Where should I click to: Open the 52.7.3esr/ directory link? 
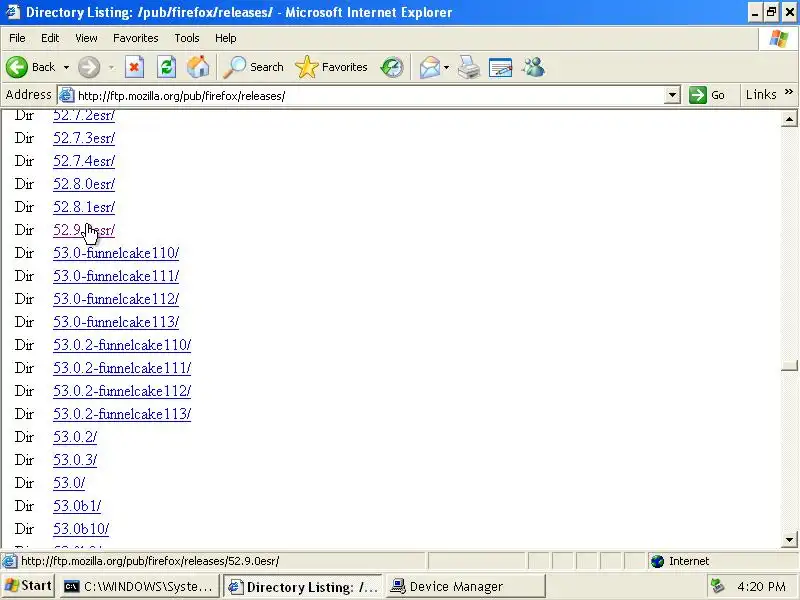(84, 138)
